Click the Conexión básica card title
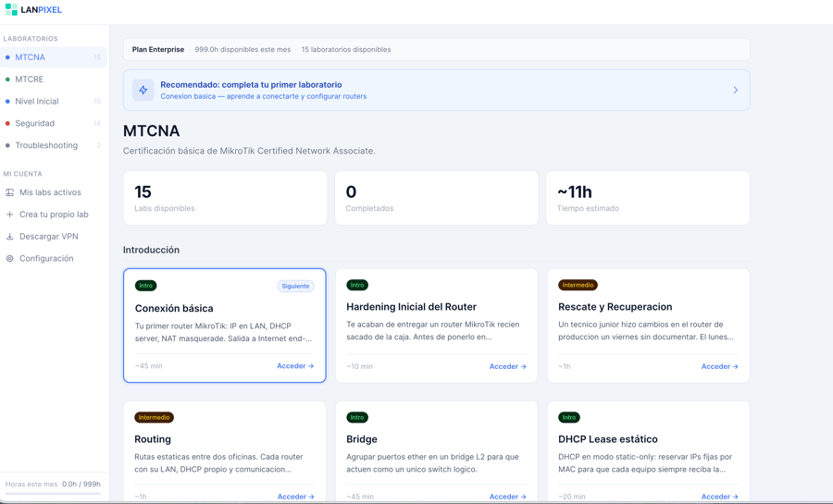The image size is (833, 504). [x=174, y=308]
